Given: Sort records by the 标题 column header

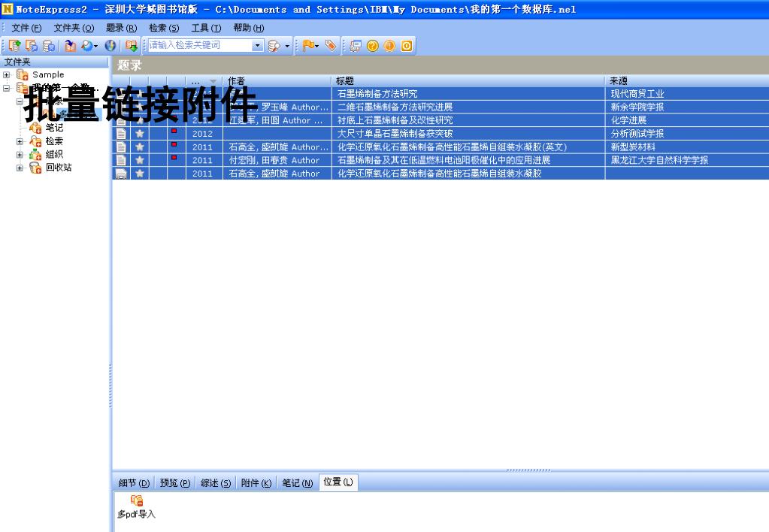Looking at the screenshot, I should pos(466,81).
